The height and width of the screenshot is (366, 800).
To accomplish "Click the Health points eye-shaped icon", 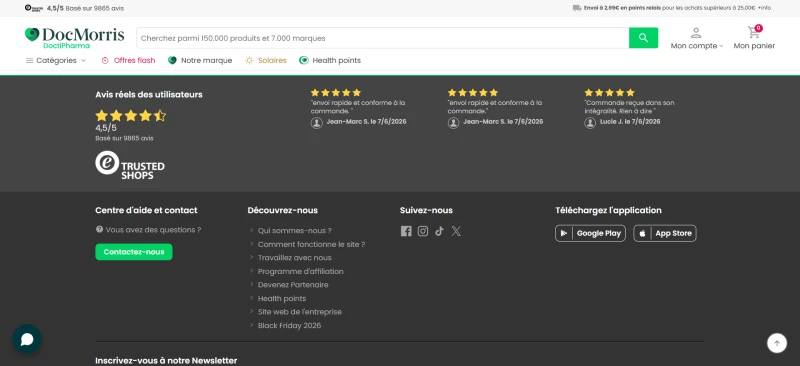I will (x=304, y=60).
